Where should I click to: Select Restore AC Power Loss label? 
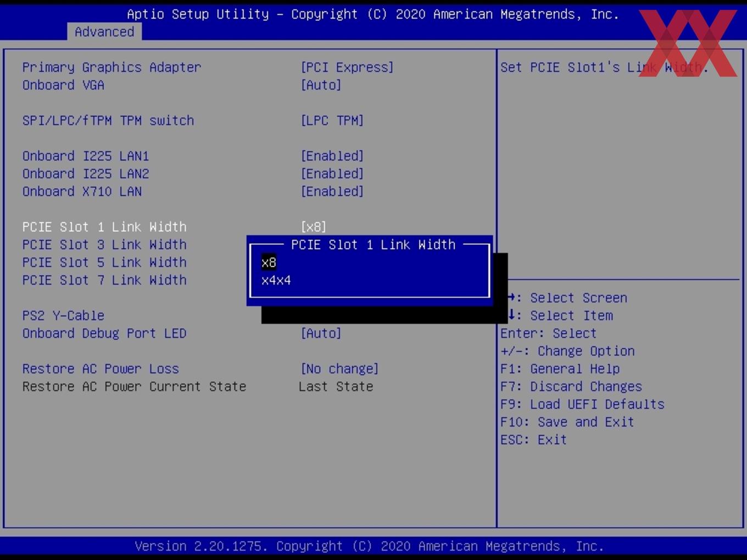pos(101,369)
